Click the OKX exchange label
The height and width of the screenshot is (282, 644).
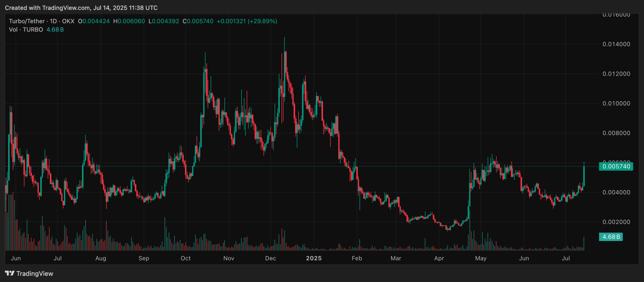(x=68, y=21)
